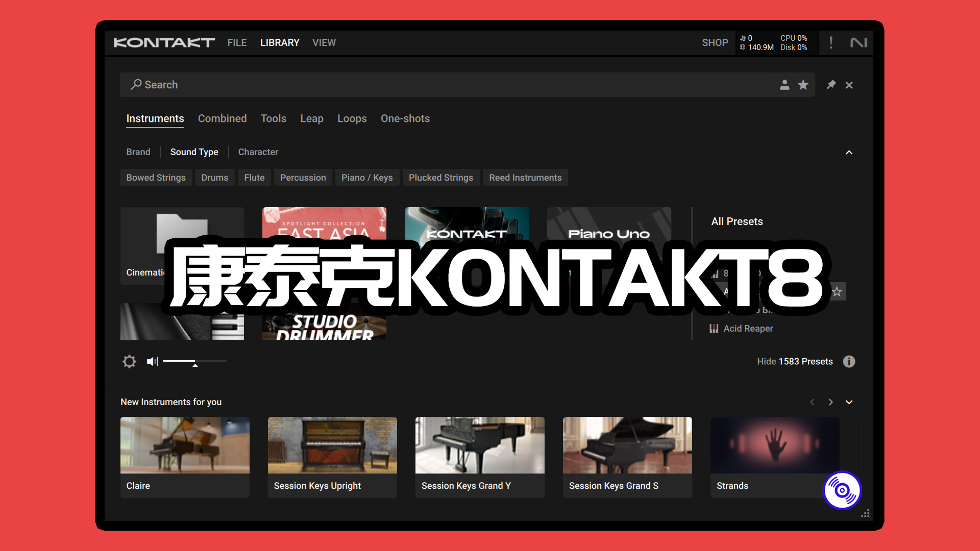Viewport: 980px width, 551px height.
Task: Switch to the One-shots tab
Action: click(x=405, y=118)
